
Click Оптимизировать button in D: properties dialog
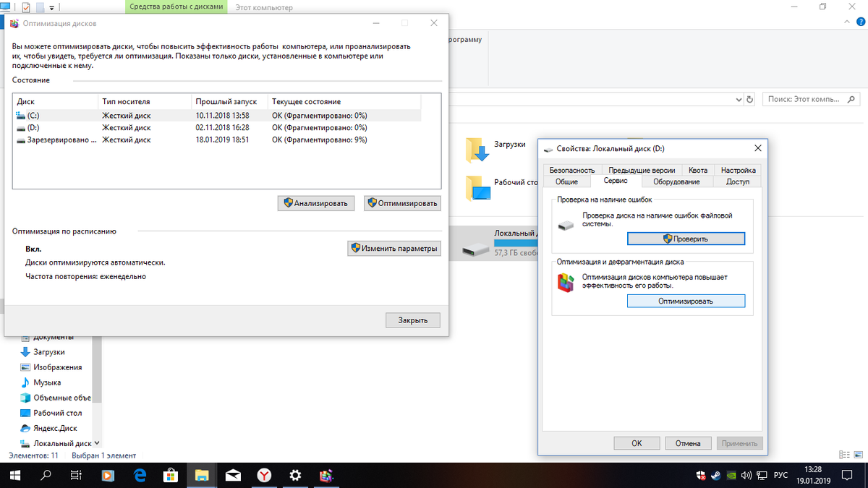click(686, 301)
